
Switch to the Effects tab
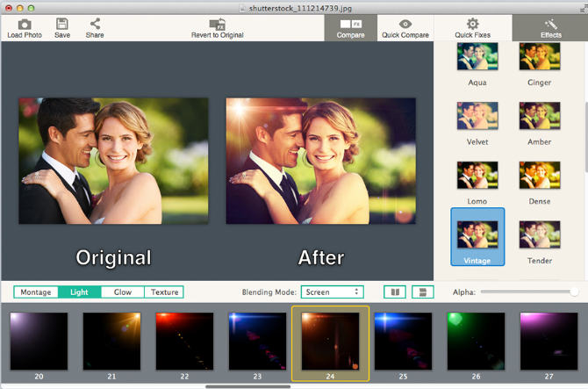(x=550, y=28)
